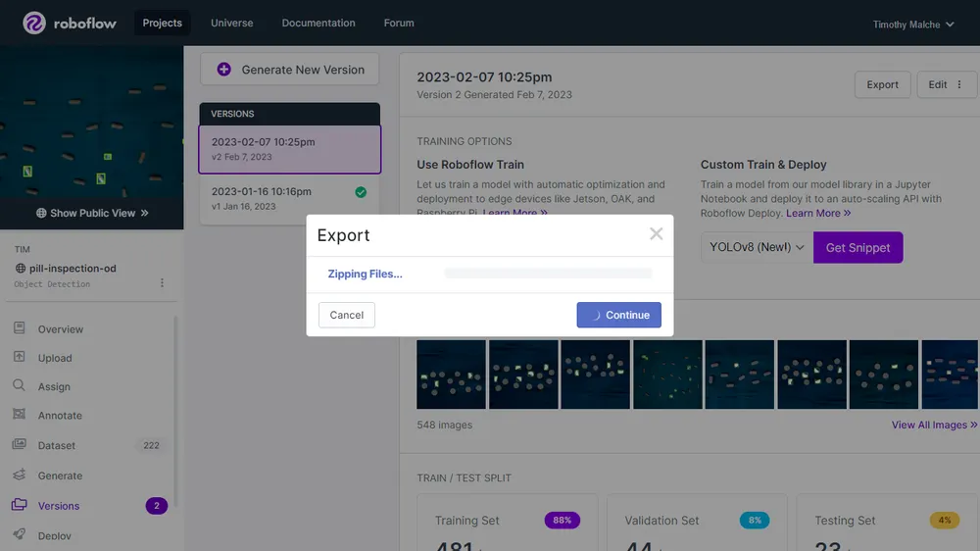Click the Show Public View link

click(92, 213)
